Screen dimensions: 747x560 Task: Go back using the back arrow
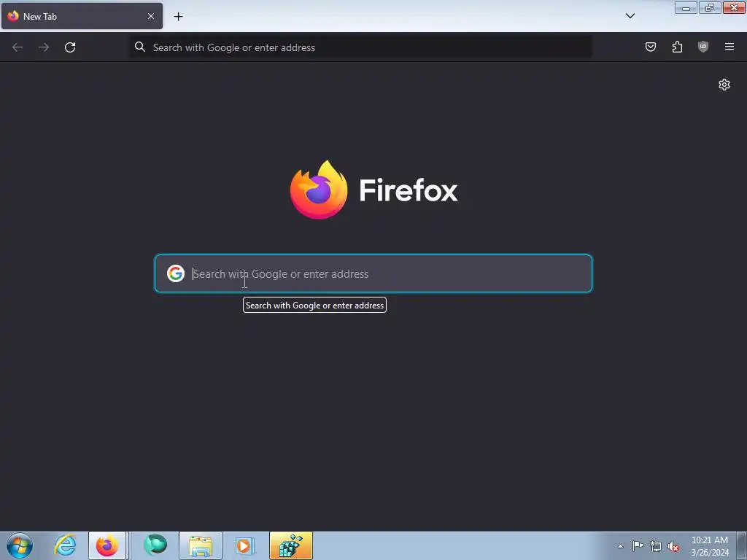(x=18, y=47)
